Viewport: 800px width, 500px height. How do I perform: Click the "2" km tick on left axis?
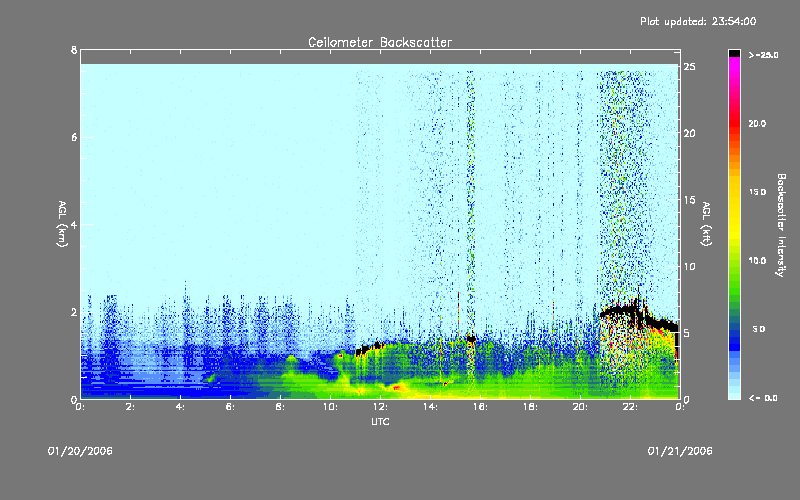pyautogui.click(x=74, y=312)
